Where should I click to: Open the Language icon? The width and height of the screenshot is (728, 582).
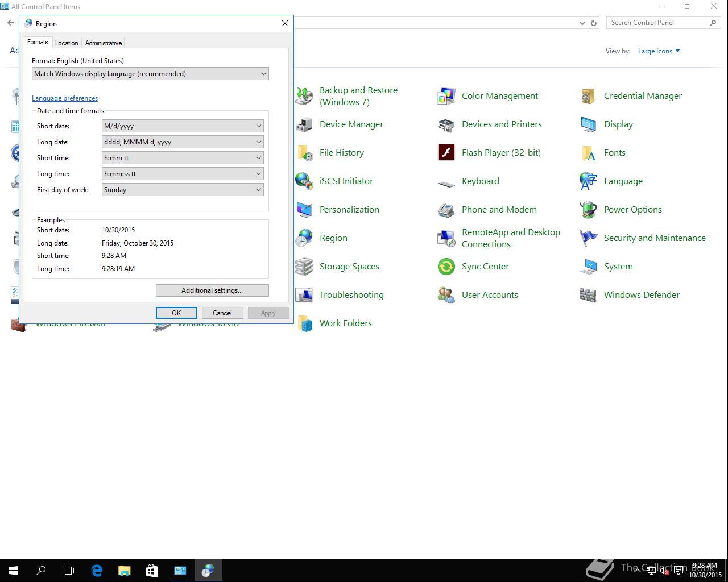tap(589, 181)
